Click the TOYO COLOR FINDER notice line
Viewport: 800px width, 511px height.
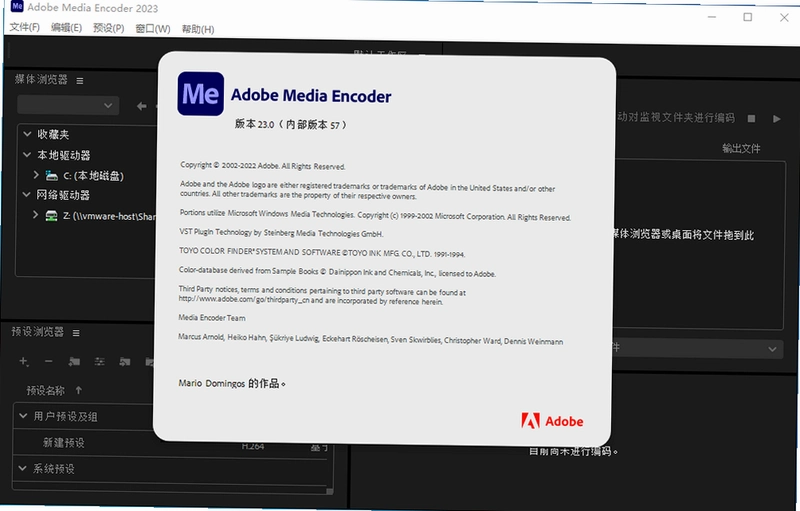coord(322,253)
